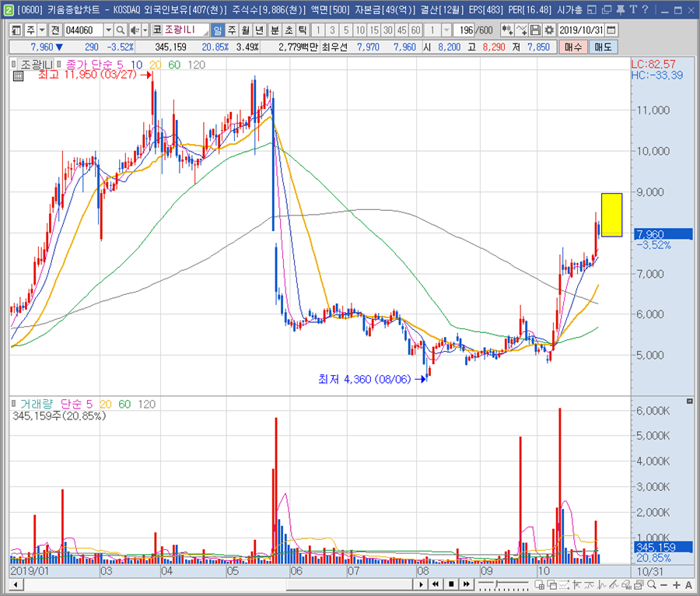Click the cascade windows icon in title bar
This screenshot has height=596, width=700.
(x=607, y=9)
